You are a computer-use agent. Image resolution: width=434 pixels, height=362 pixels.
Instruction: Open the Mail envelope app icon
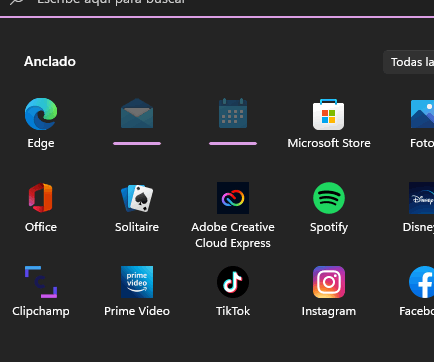tap(137, 113)
